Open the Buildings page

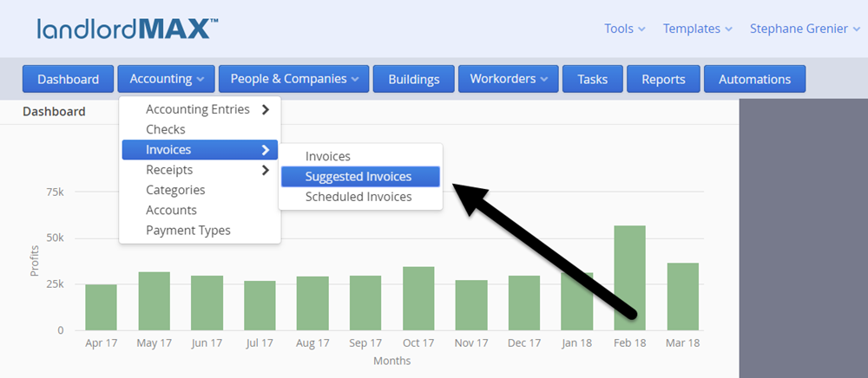pyautogui.click(x=413, y=79)
